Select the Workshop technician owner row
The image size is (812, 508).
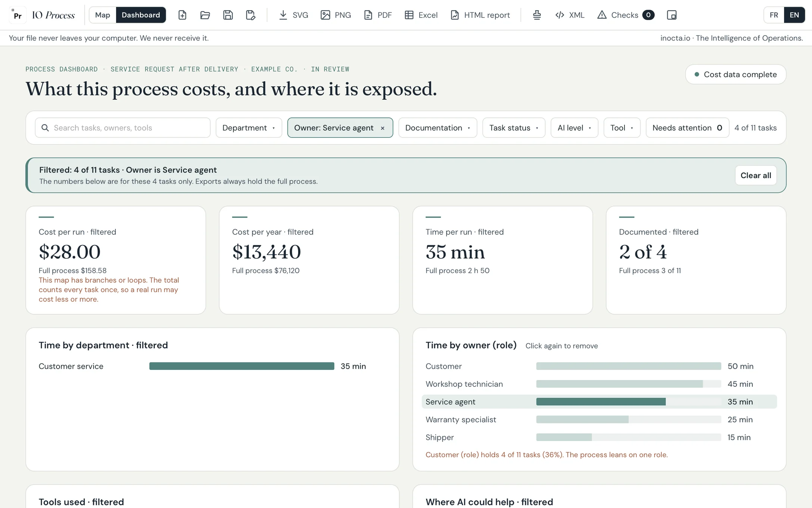pos(599,384)
